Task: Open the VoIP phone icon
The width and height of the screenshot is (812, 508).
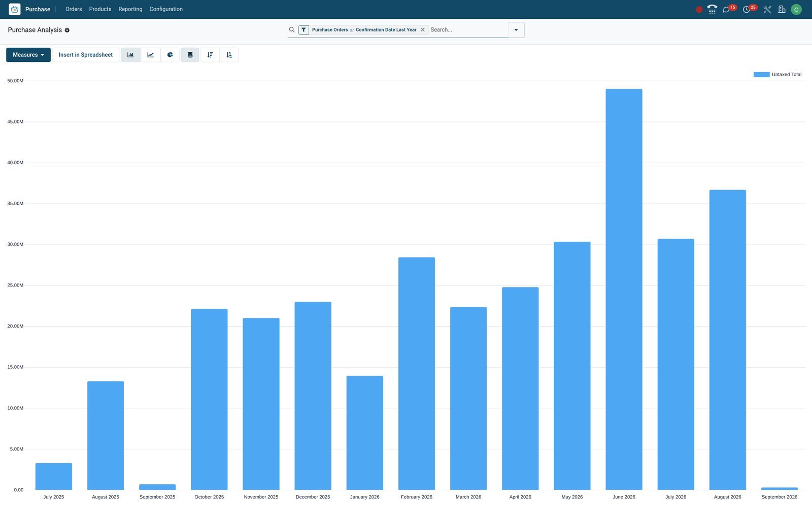Action: [x=712, y=9]
